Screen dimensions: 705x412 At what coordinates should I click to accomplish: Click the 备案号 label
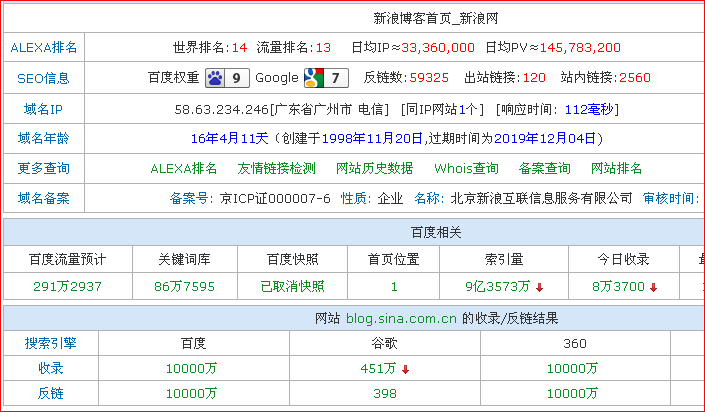(191, 198)
